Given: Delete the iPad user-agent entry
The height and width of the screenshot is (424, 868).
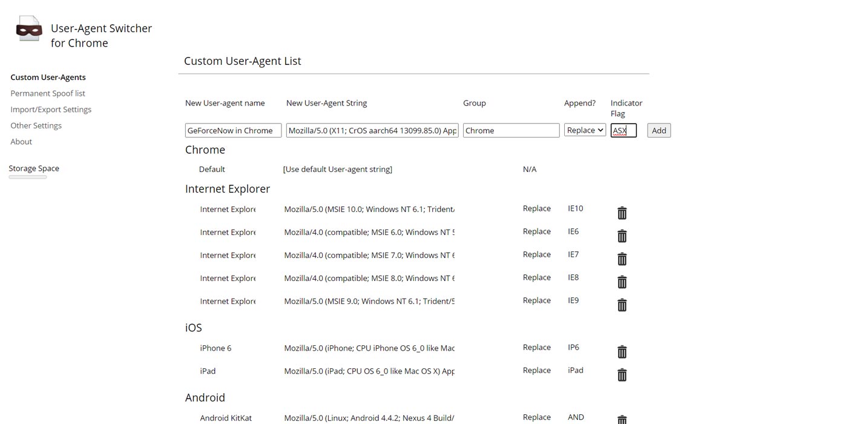Looking at the screenshot, I should point(622,375).
